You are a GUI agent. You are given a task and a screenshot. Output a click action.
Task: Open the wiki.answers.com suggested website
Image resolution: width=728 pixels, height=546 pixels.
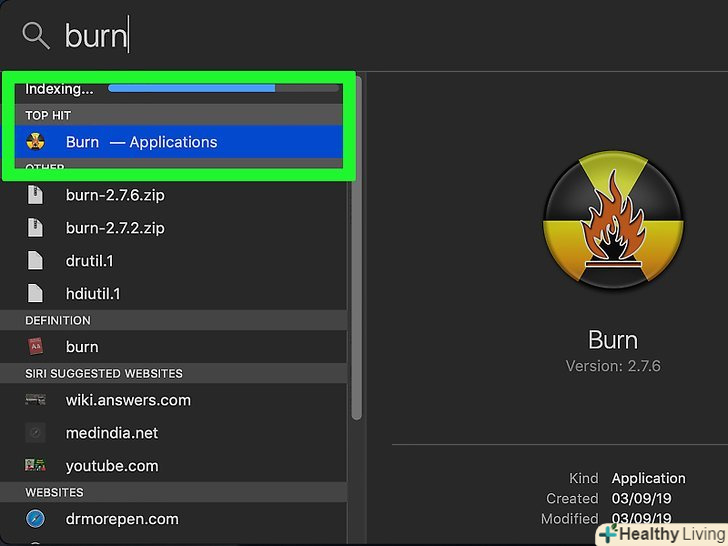point(173,400)
